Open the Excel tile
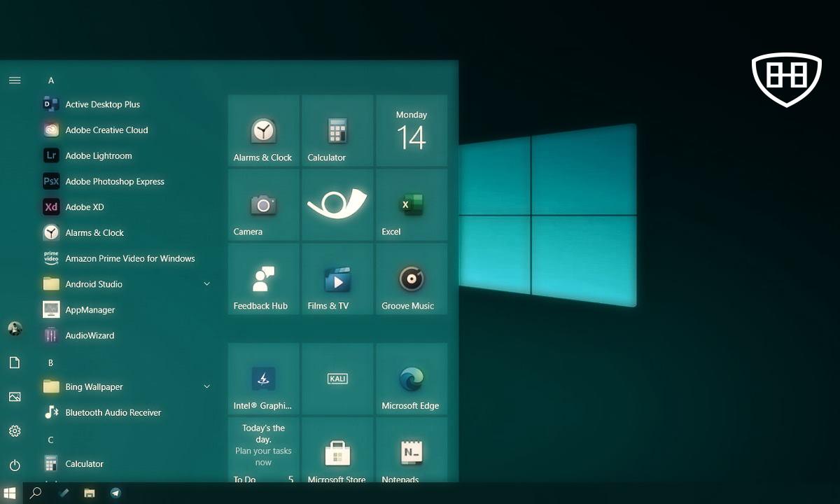 [x=412, y=205]
